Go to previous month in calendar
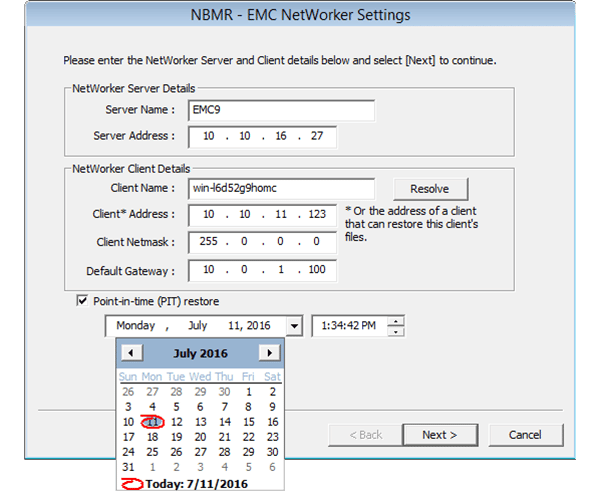The image size is (600, 498). 132,353
